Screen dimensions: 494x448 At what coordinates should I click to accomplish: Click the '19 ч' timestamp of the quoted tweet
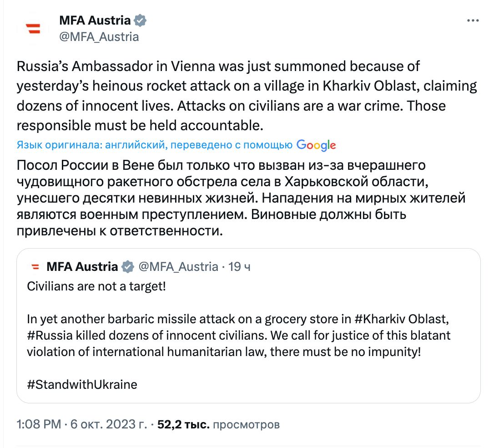click(239, 267)
